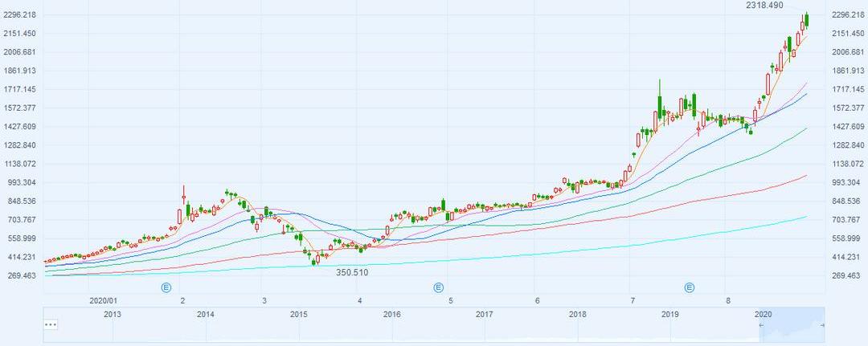Click the month 5 label on x-axis

pyautogui.click(x=451, y=301)
